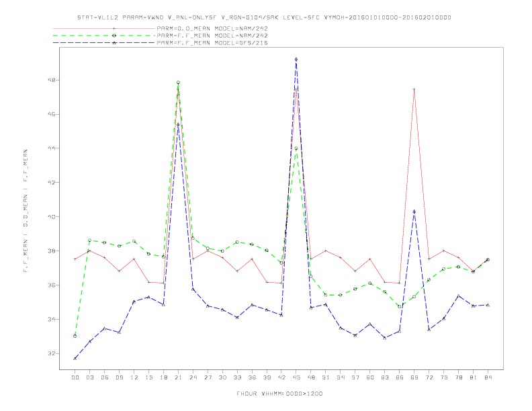Click x-axis forecast hour label 27
Image resolution: width=532 pixels, height=411 pixels.
208,377
